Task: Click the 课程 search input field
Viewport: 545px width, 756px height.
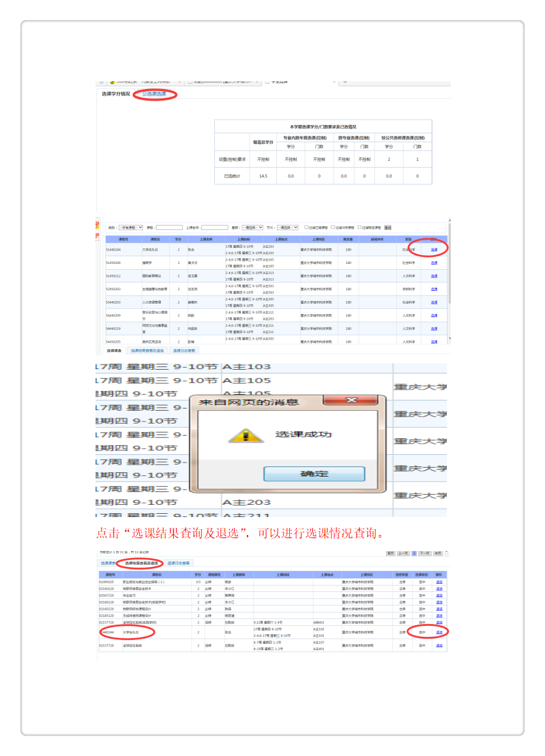Action: (169, 227)
